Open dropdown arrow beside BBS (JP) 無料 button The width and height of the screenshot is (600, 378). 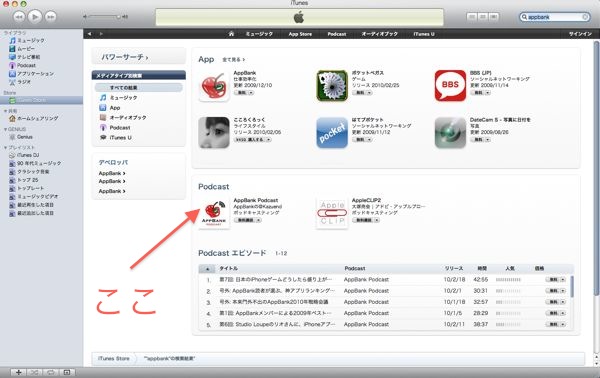[x=488, y=93]
